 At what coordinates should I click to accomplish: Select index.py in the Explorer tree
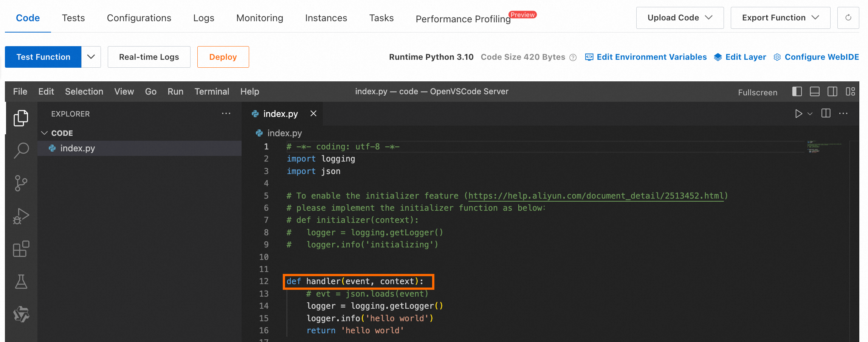pyautogui.click(x=139, y=148)
